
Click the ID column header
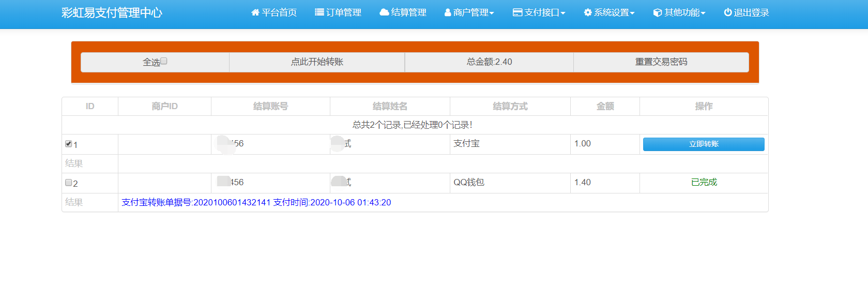[x=90, y=106]
